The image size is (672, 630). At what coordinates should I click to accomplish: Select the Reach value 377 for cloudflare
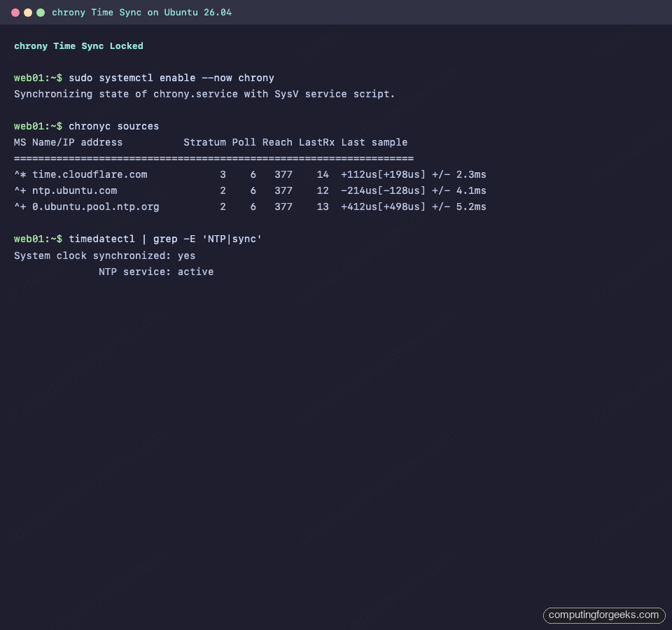[283, 174]
